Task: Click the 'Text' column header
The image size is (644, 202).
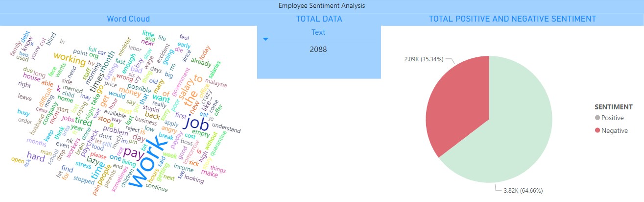Action: (318, 32)
